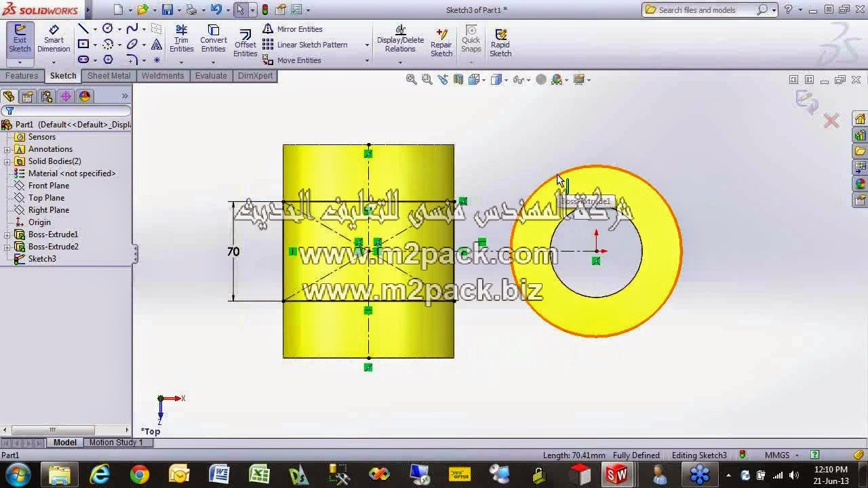Screen dimensions: 868x488
Task: Click the 70 dimension value
Action: [233, 251]
